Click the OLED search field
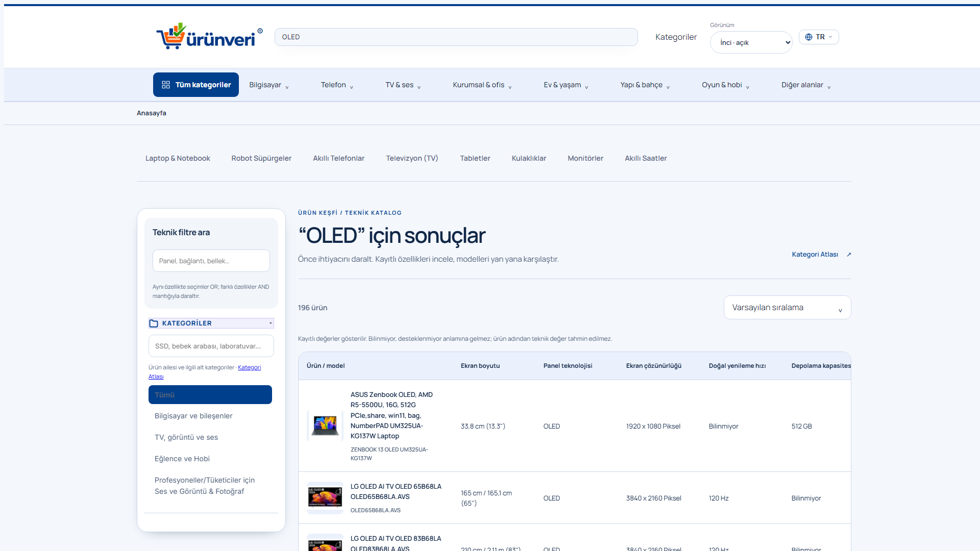 (456, 37)
